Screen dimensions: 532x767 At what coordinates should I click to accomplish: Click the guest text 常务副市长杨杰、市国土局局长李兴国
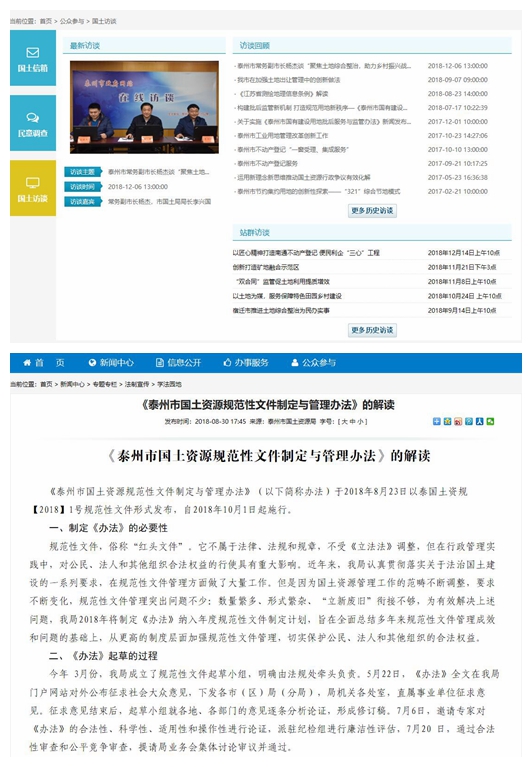(159, 201)
